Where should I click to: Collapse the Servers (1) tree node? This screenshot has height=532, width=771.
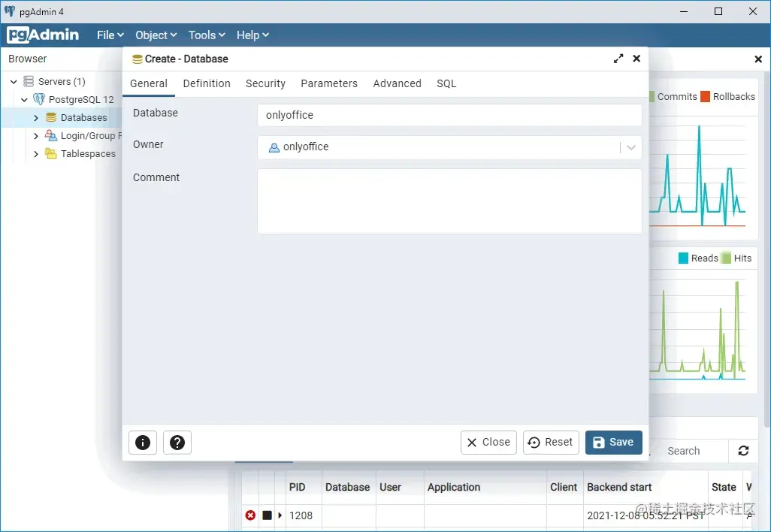point(14,82)
